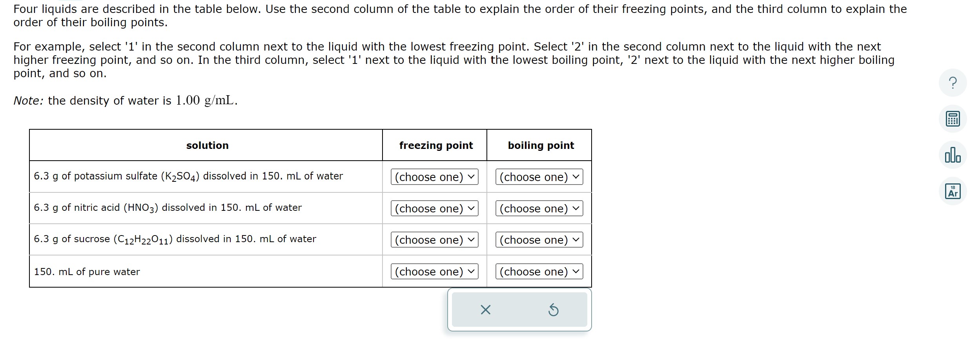This screenshot has height=355, width=980.
Task: Open the Help question mark icon
Action: [x=953, y=83]
